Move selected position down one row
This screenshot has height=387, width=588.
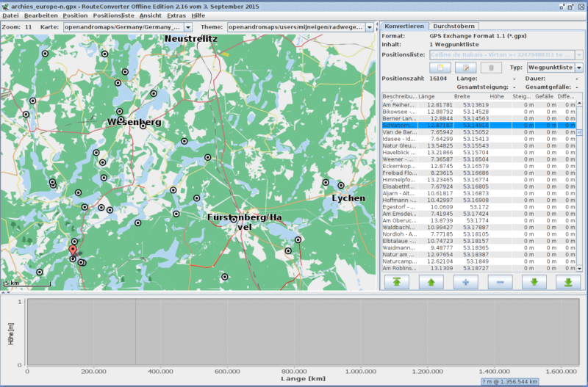[534, 281]
